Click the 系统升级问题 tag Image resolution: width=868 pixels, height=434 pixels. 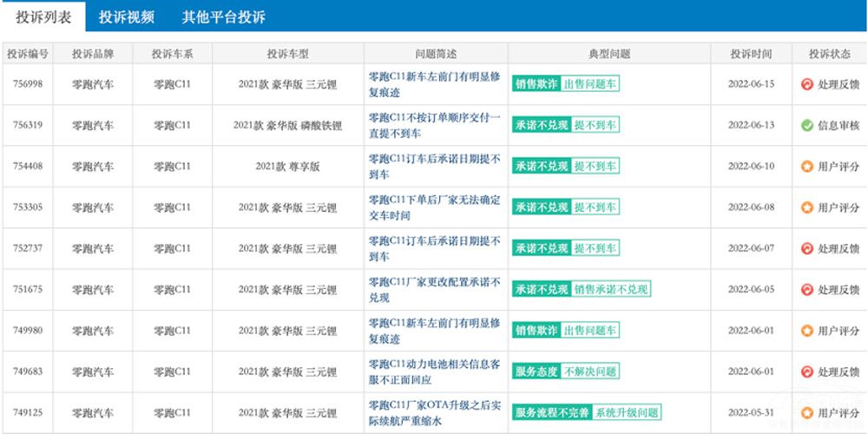coord(627,413)
